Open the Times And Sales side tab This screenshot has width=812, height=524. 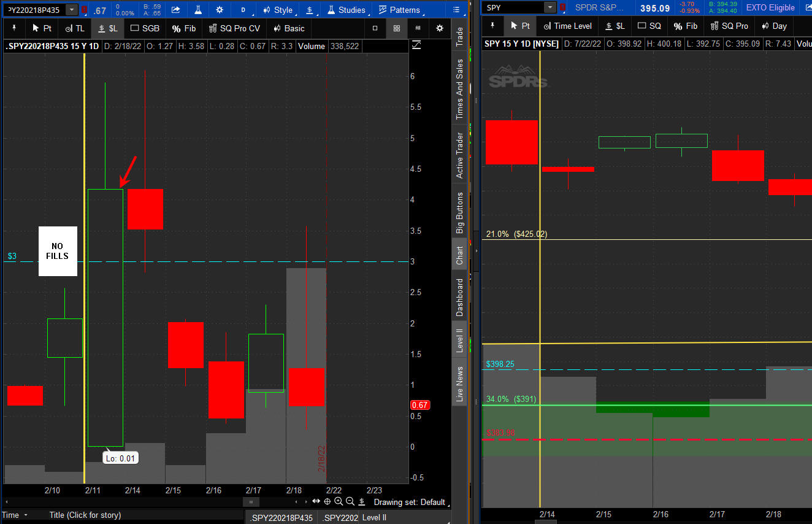tap(459, 90)
